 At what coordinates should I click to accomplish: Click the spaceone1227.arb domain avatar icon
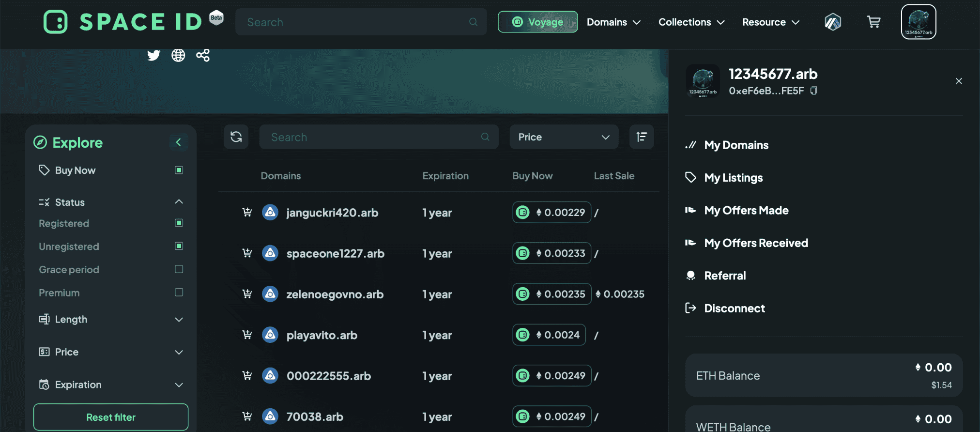tap(270, 253)
